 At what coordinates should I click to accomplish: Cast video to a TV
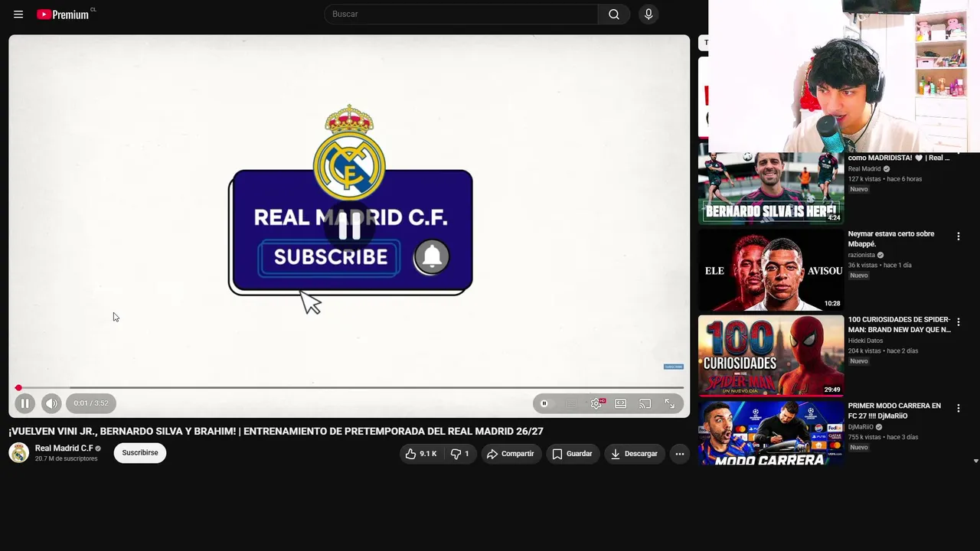(645, 403)
